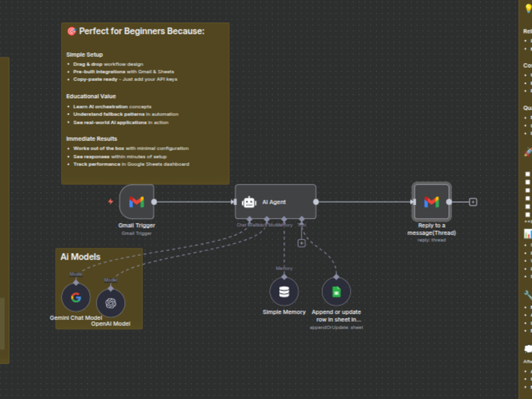The width and height of the screenshot is (532, 399).
Task: Click the 'Gemini Chat Model' label
Action: coord(76,318)
